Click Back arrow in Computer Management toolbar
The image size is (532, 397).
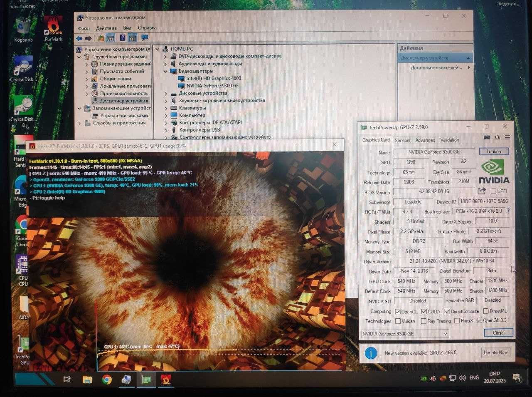tap(79, 38)
